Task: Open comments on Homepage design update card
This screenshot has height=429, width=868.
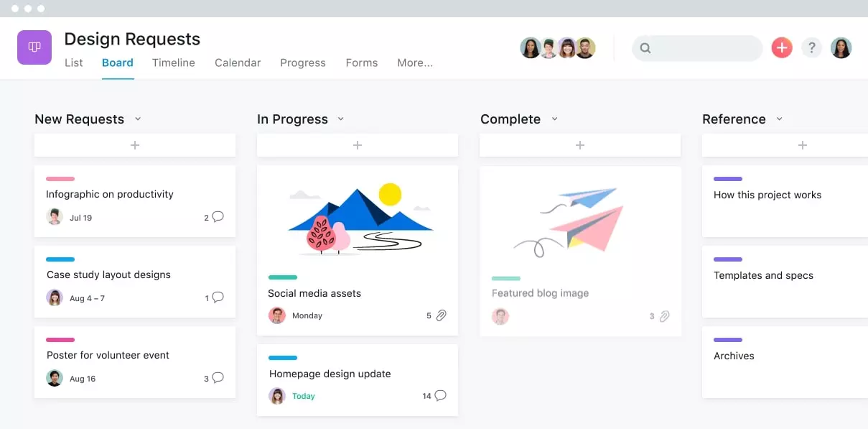Action: coord(441,395)
